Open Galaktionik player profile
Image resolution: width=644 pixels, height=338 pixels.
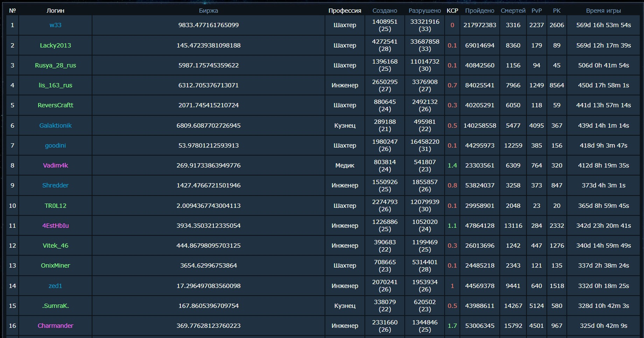click(56, 126)
